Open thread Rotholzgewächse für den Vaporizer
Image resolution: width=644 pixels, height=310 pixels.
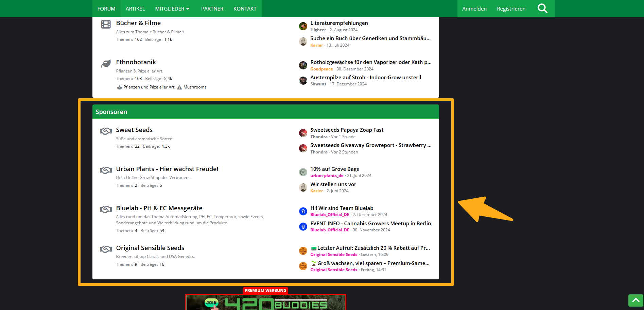coord(371,62)
